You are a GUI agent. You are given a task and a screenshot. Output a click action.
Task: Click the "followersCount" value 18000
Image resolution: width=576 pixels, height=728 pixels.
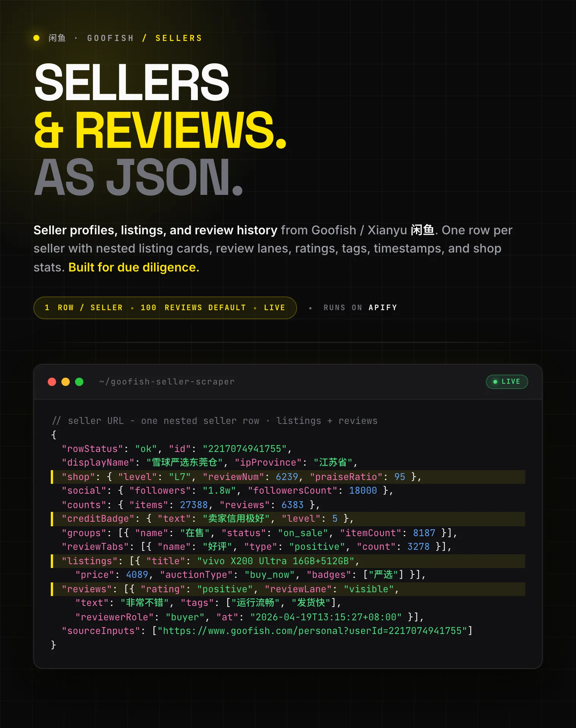(363, 491)
